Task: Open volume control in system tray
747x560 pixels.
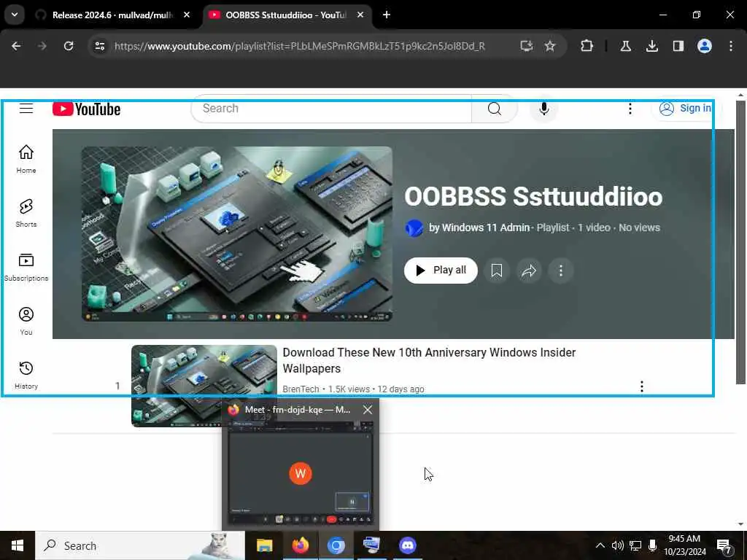Action: click(x=617, y=545)
